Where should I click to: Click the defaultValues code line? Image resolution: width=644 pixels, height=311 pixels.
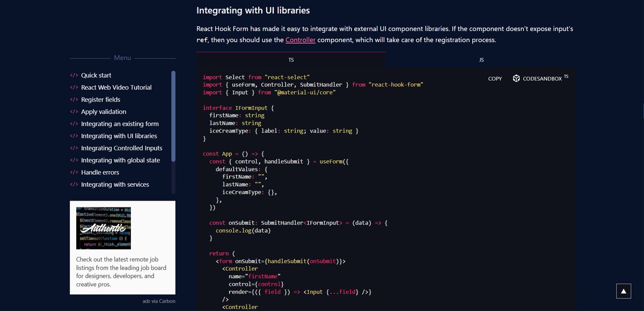coord(241,169)
